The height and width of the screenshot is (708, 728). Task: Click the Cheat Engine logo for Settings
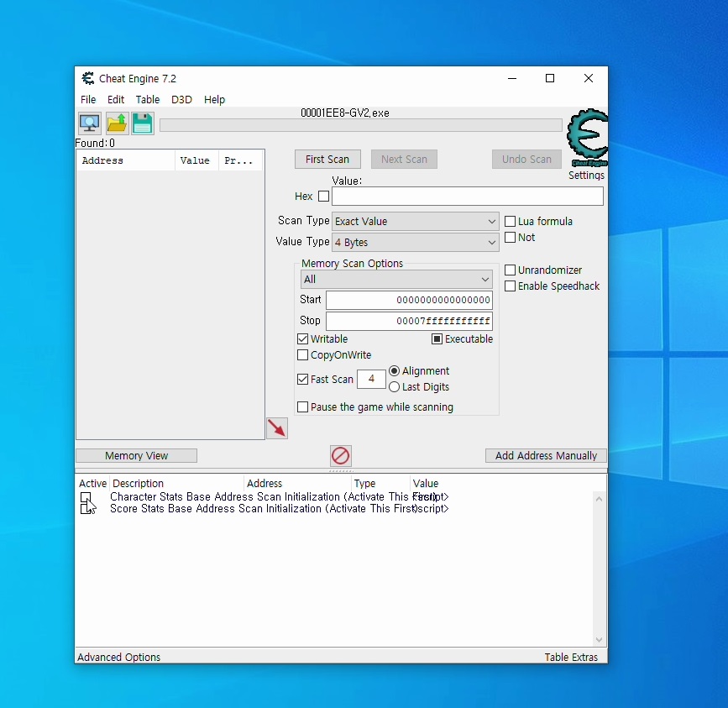click(x=587, y=138)
